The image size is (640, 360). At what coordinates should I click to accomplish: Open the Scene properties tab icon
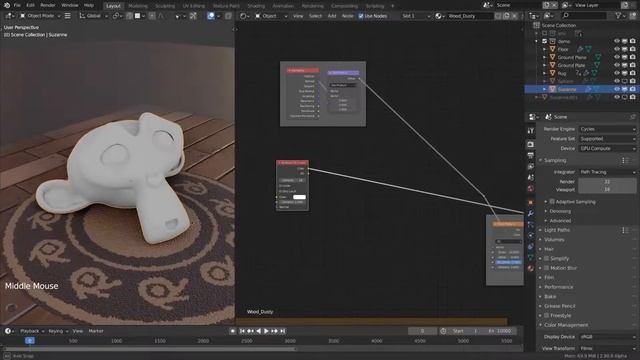pos(530,178)
